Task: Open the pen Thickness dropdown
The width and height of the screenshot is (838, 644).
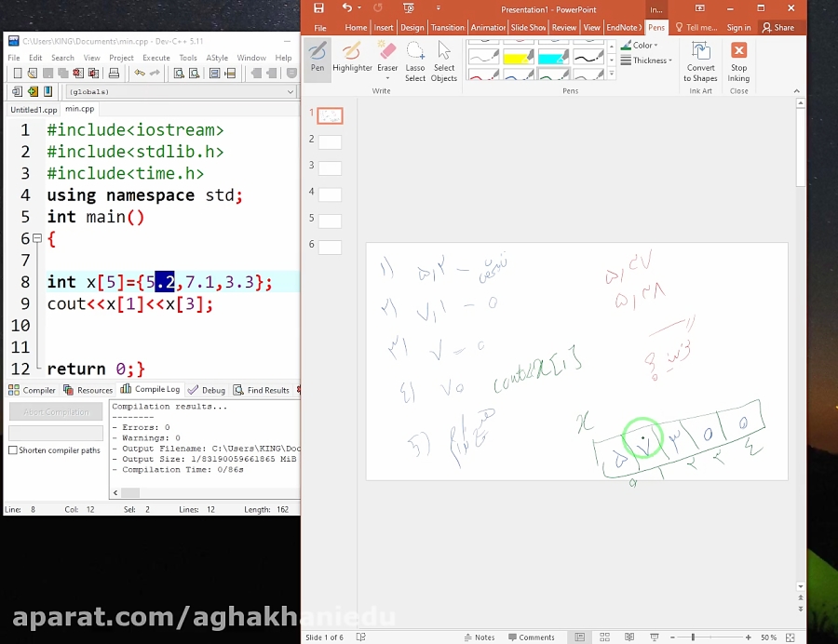Action: tap(651, 60)
